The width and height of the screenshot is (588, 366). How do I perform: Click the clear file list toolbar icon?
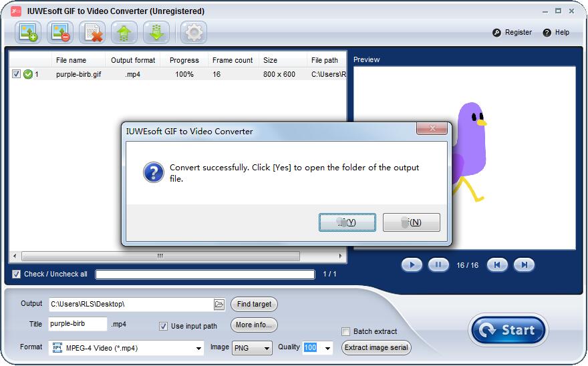[x=92, y=32]
